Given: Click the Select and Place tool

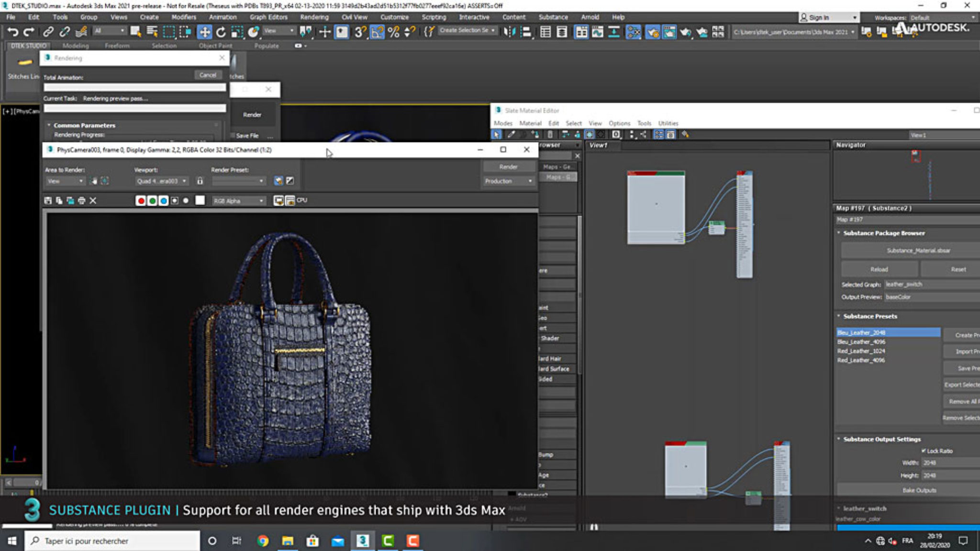Looking at the screenshot, I should [254, 32].
